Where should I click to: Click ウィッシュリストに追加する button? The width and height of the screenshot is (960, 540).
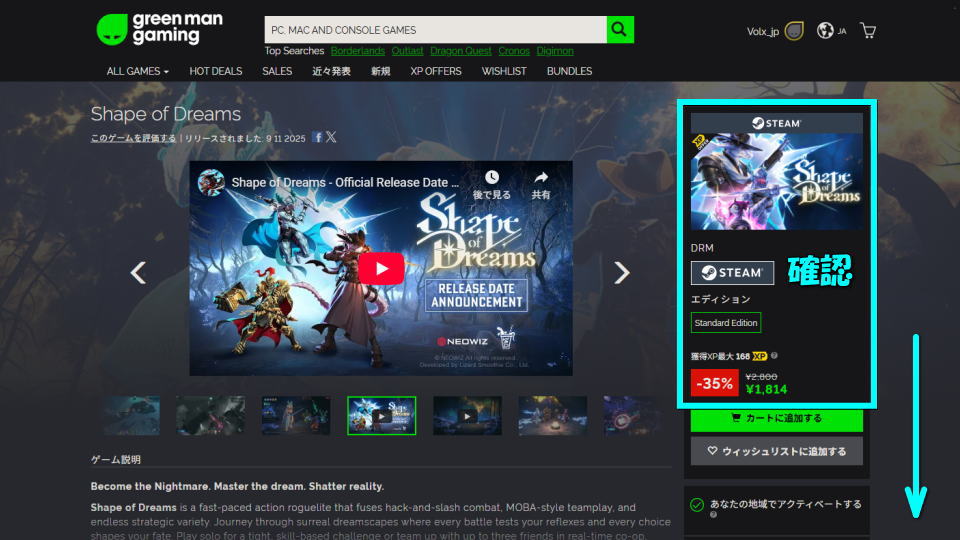click(776, 451)
